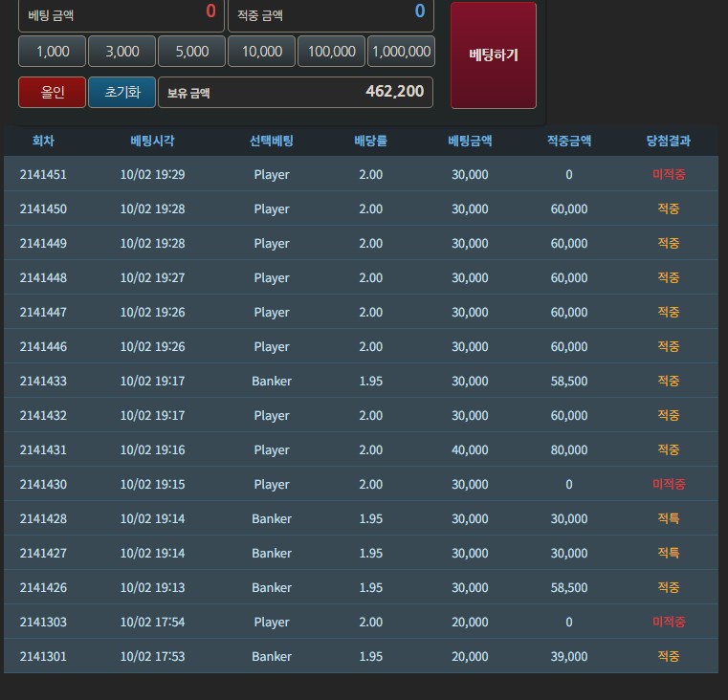Click the 선택베팅 column header

[x=272, y=141]
